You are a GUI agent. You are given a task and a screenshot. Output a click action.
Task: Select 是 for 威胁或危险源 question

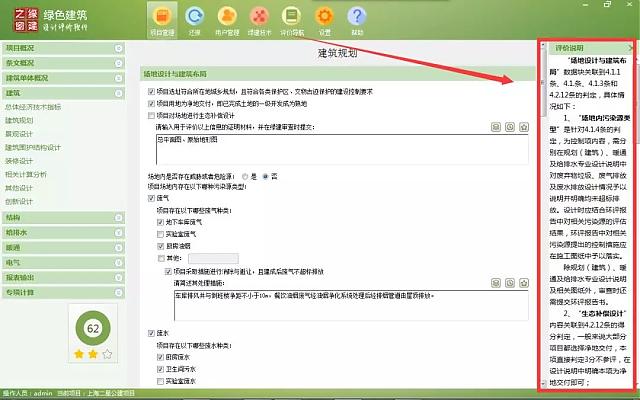(x=245, y=177)
